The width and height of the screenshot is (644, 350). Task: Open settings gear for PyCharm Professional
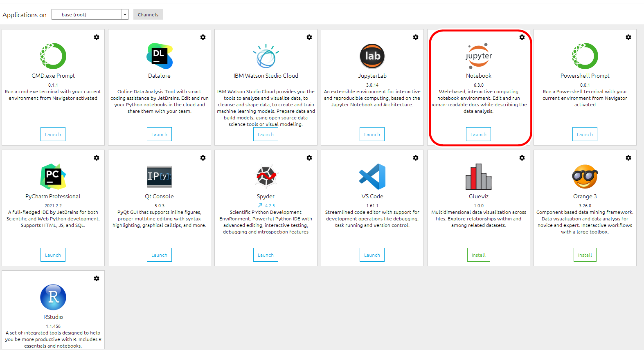point(97,158)
